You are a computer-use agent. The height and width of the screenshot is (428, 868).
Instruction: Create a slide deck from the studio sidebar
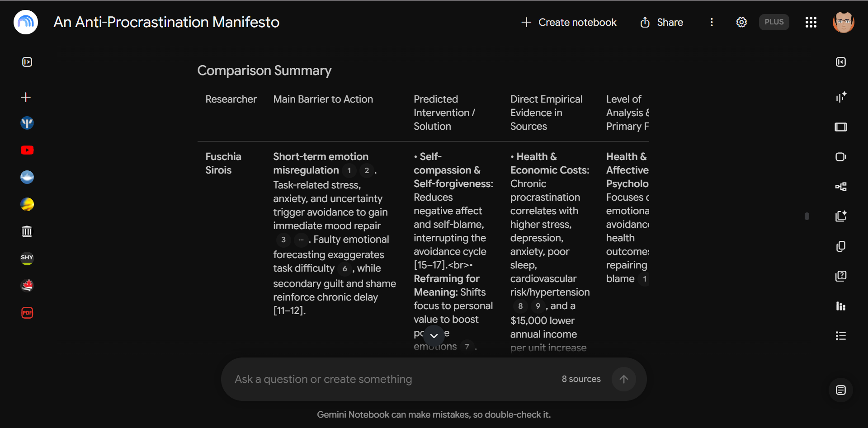tap(841, 127)
